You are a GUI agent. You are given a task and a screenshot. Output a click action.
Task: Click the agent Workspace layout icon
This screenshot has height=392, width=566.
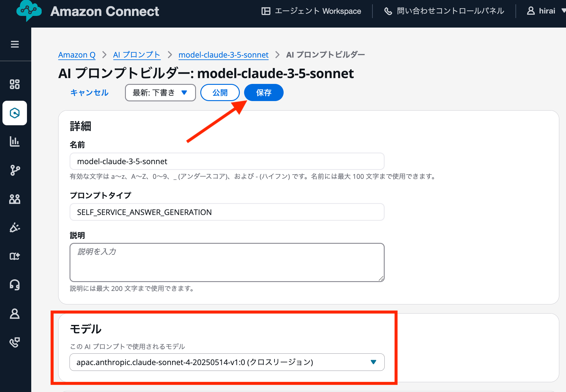[x=266, y=11]
